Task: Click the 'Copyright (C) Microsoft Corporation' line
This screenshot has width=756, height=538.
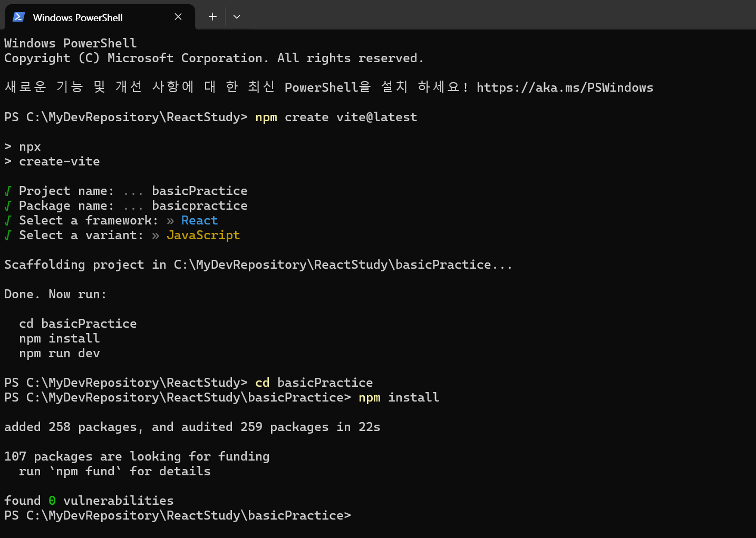Action: point(214,58)
